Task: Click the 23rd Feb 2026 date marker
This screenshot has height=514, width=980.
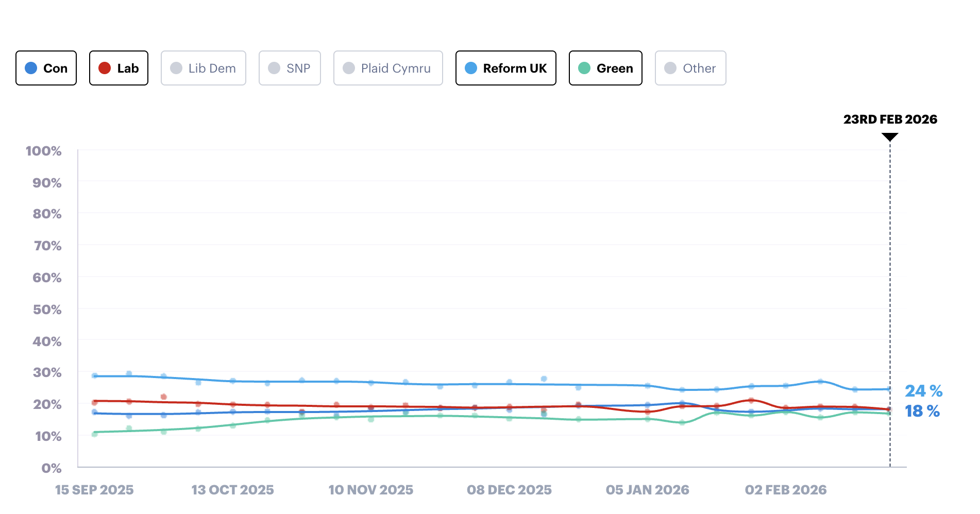Action: (x=890, y=119)
